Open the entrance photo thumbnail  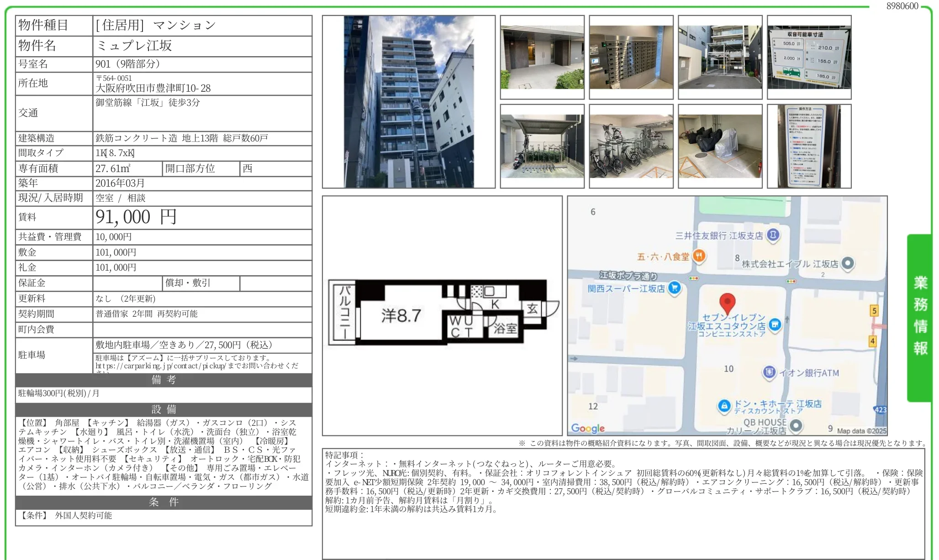coord(542,58)
